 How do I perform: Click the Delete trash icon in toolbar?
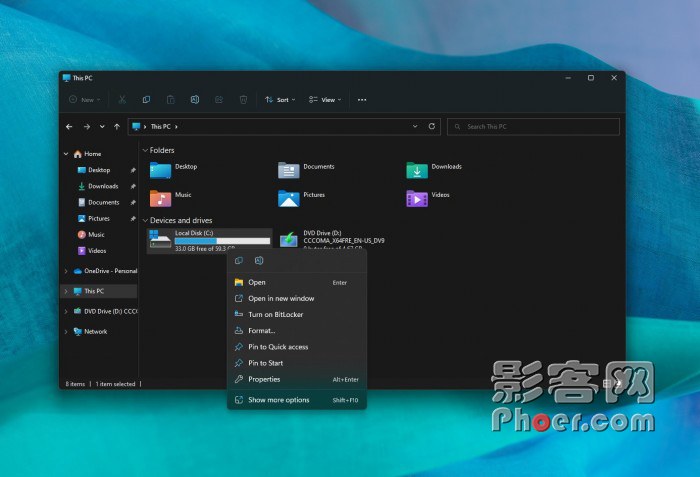pyautogui.click(x=243, y=100)
